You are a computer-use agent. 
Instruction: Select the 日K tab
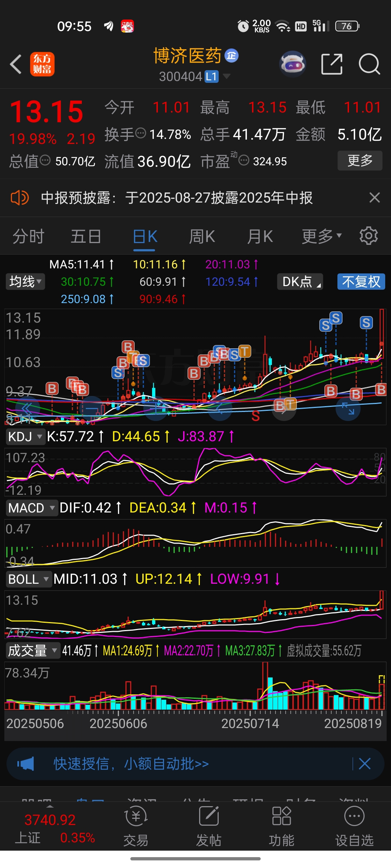[145, 237]
